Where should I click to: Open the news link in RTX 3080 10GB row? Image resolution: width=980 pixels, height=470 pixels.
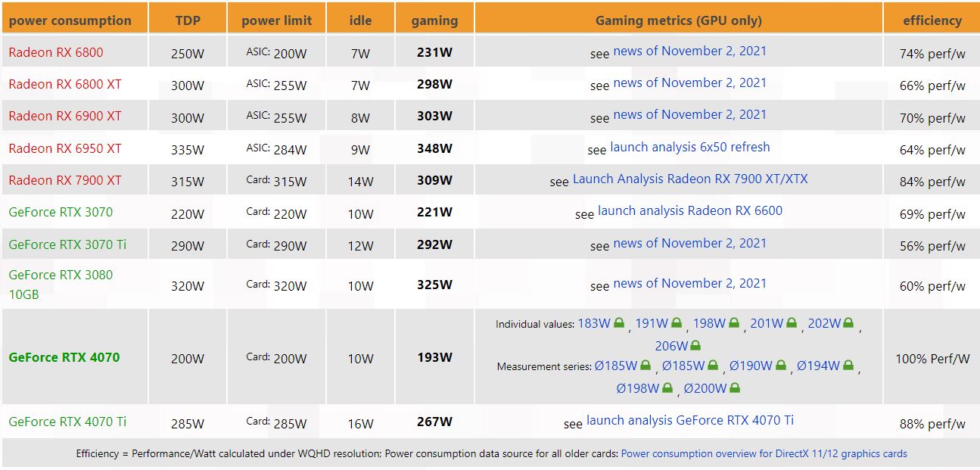pyautogui.click(x=689, y=283)
